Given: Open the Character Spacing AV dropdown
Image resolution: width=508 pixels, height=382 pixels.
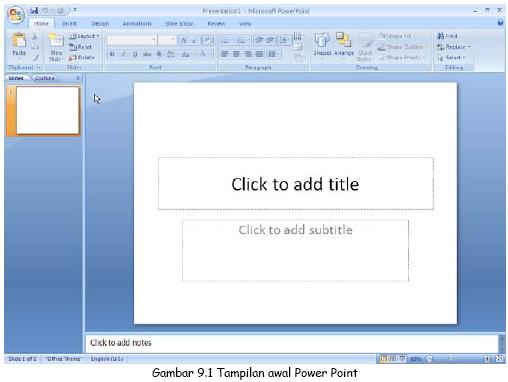Looking at the screenshot, I should point(171,54).
